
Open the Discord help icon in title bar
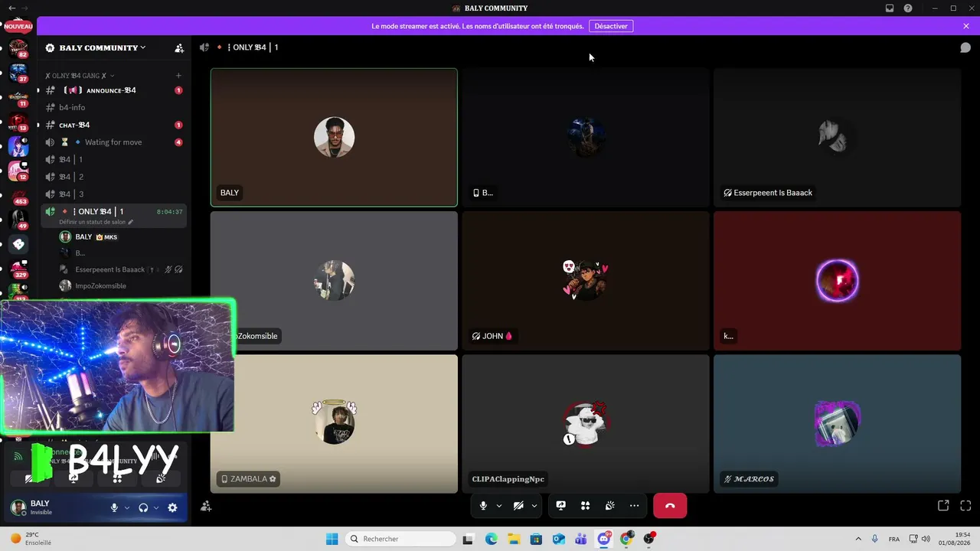(x=908, y=8)
